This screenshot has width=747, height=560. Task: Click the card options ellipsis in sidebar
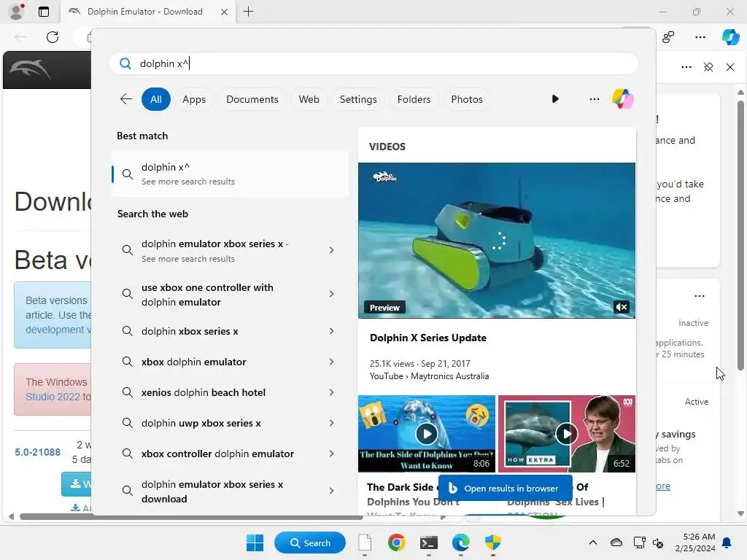tap(699, 296)
